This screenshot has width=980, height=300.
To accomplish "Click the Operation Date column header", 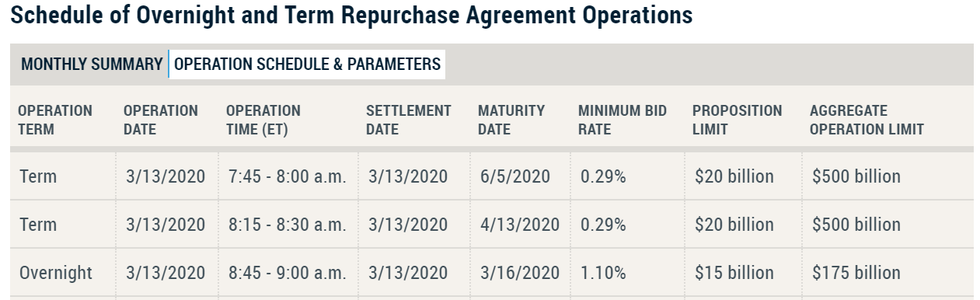I will [161, 120].
